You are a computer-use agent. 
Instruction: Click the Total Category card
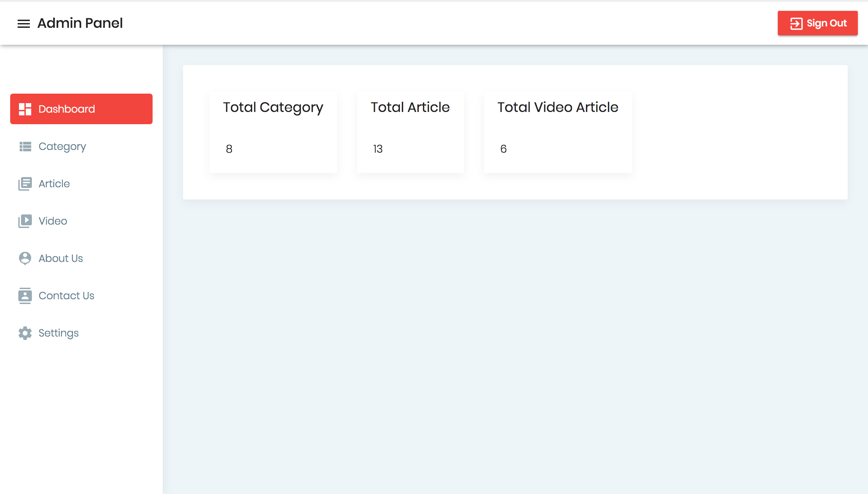(x=273, y=132)
